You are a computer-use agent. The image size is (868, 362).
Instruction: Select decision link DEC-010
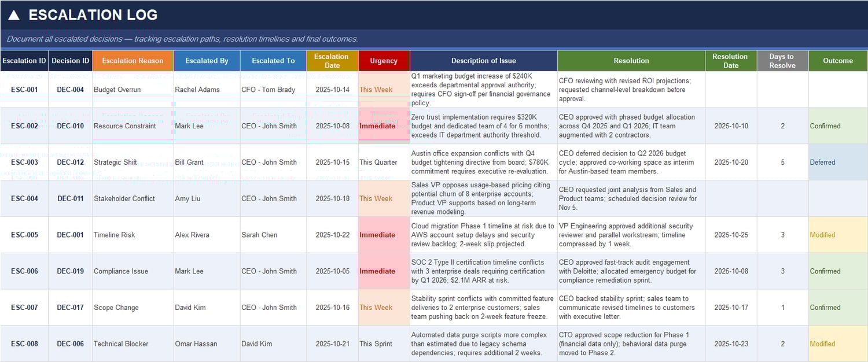69,125
